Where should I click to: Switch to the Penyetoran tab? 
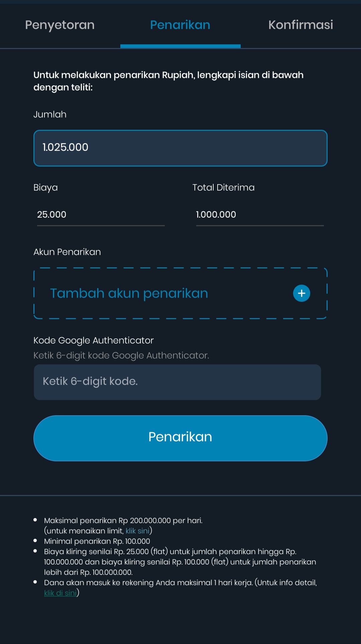point(60,25)
